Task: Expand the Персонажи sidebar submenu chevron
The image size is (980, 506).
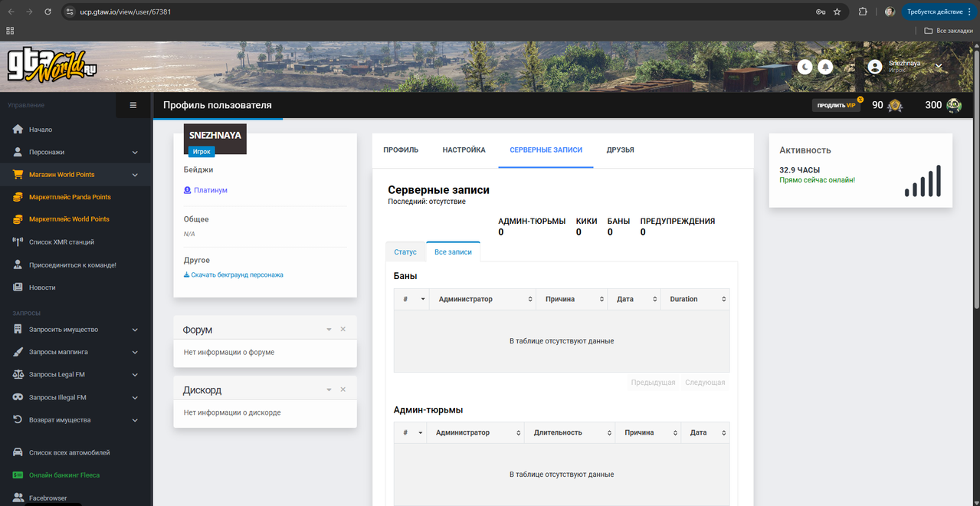Action: click(x=135, y=153)
